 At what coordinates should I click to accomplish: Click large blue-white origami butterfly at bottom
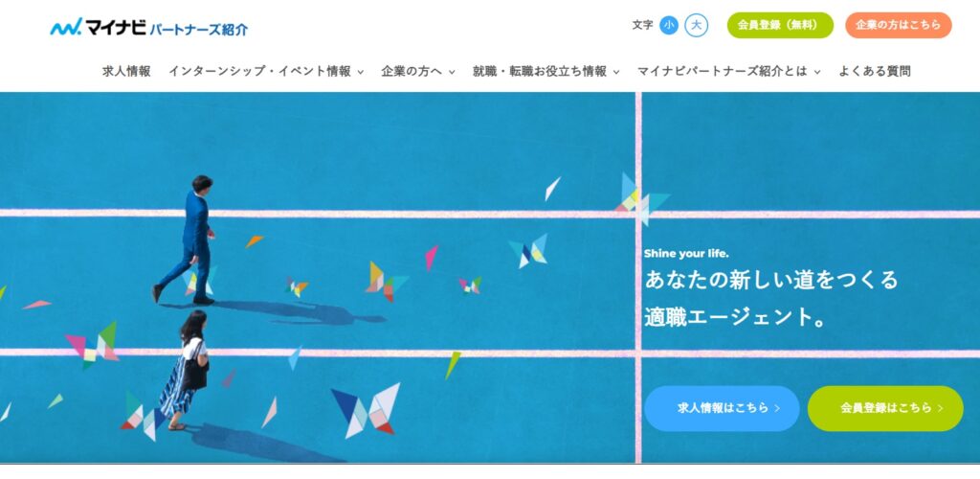coord(367,410)
